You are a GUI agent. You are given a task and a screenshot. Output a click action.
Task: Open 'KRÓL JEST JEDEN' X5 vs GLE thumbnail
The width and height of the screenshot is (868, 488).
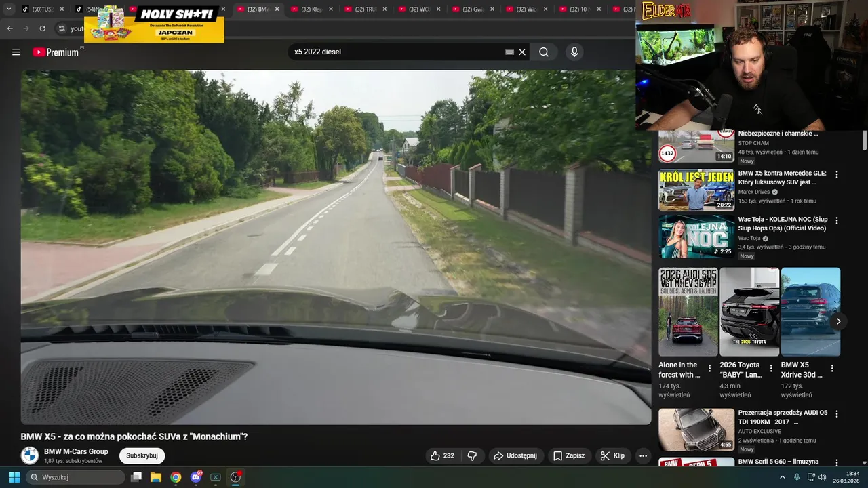coord(696,190)
